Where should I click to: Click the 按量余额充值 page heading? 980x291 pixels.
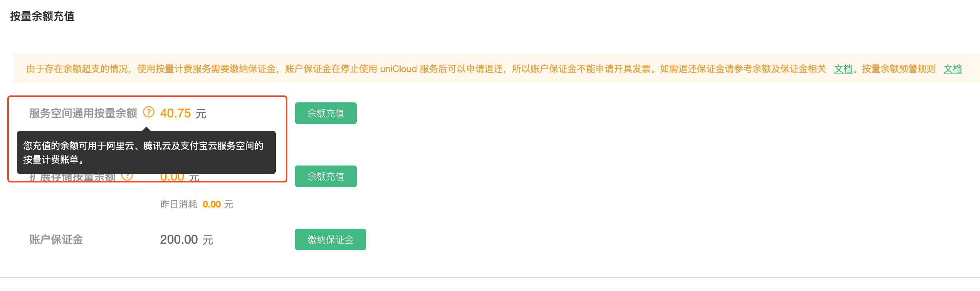tap(42, 16)
